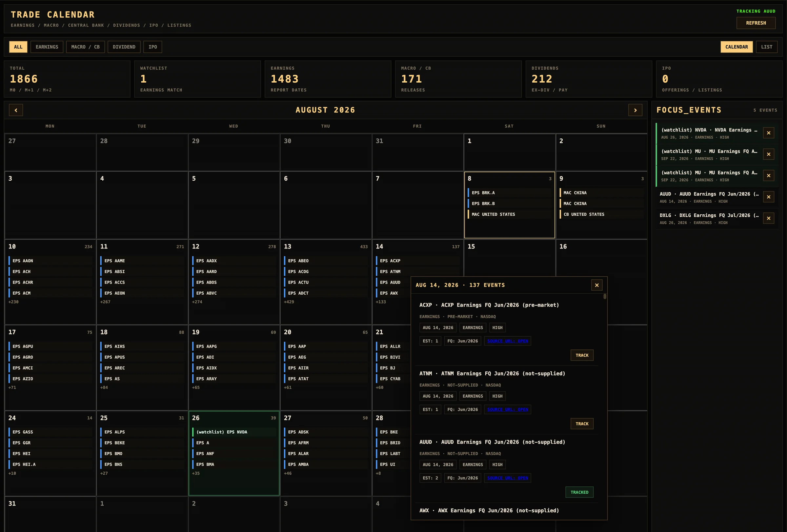787x532 pixels.
Task: Expand +35 more events on Aug 26
Action: point(196,473)
